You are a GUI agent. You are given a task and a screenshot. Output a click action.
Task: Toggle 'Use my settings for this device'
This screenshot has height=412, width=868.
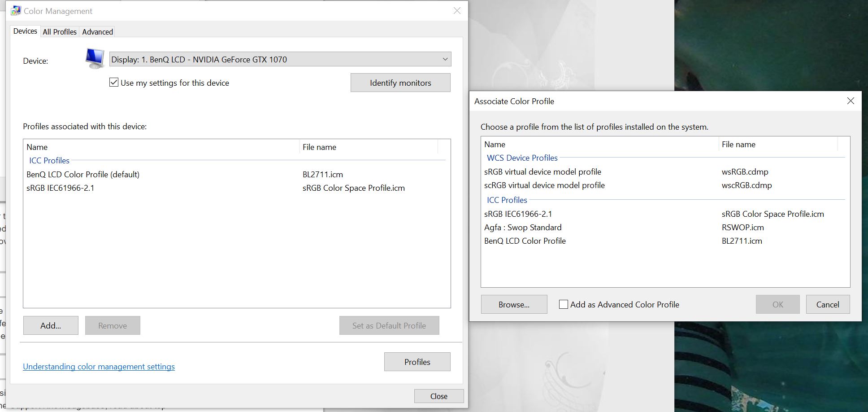(114, 83)
